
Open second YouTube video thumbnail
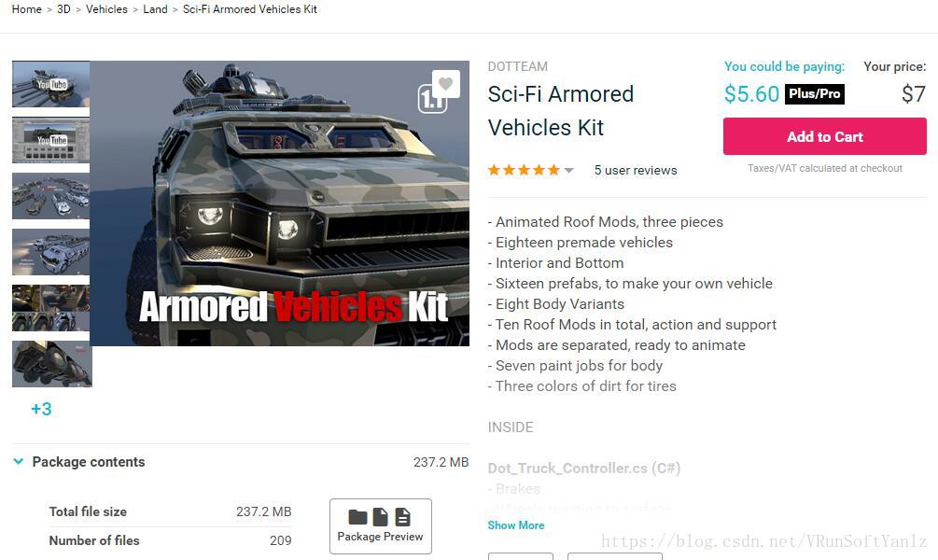pyautogui.click(x=50, y=141)
